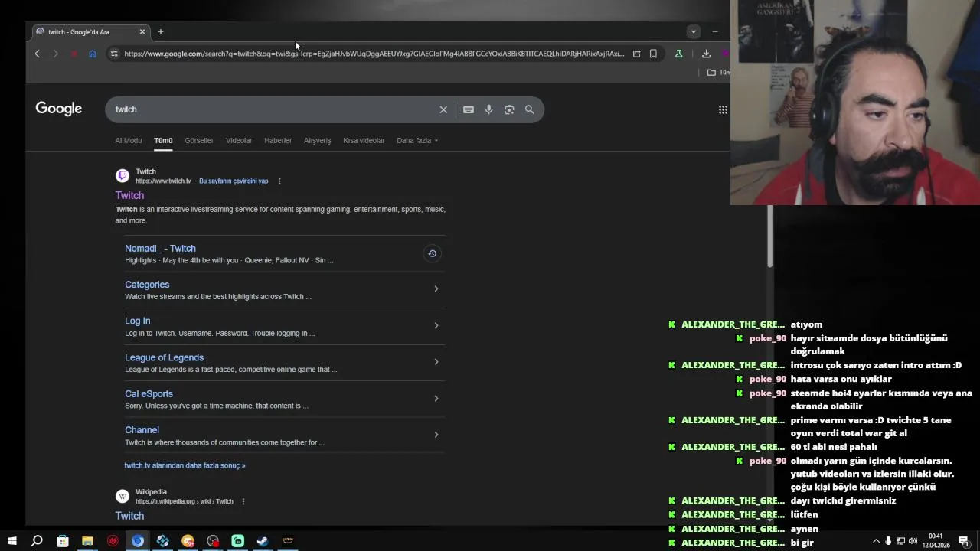Open File Explorer from taskbar

(x=87, y=541)
